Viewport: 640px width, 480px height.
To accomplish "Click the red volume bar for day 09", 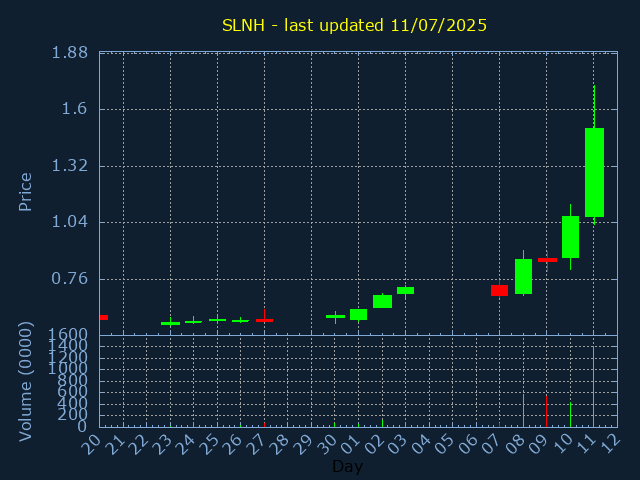I will pos(547,411).
